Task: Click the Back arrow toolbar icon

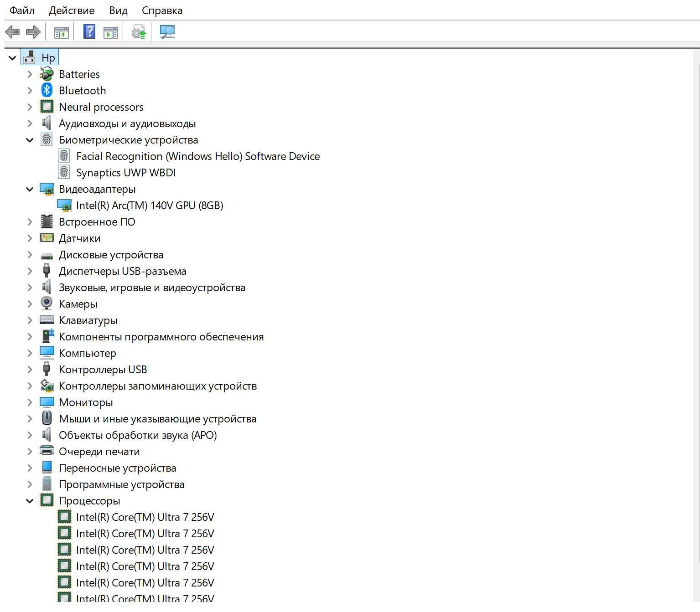Action: 12,32
